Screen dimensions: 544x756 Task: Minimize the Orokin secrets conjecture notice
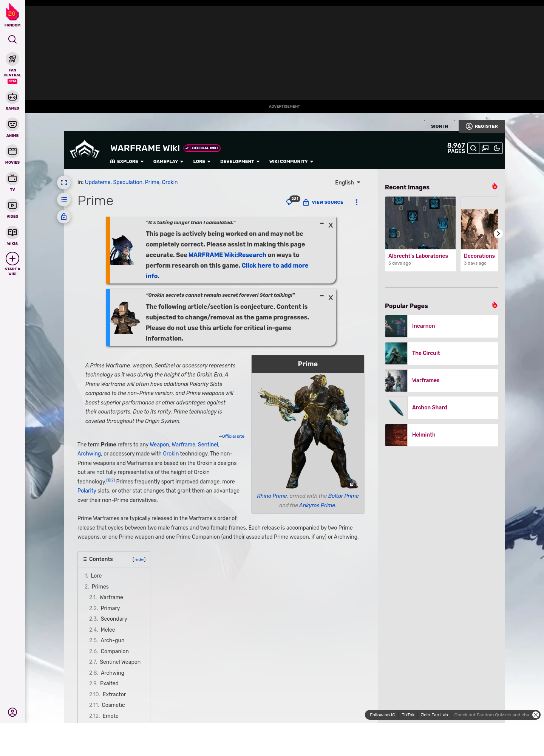[322, 296]
